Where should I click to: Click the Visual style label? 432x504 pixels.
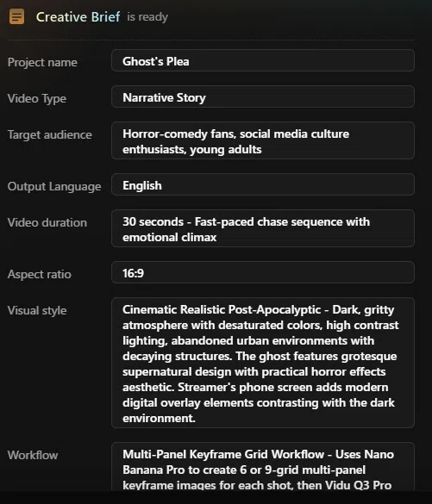[37, 311]
